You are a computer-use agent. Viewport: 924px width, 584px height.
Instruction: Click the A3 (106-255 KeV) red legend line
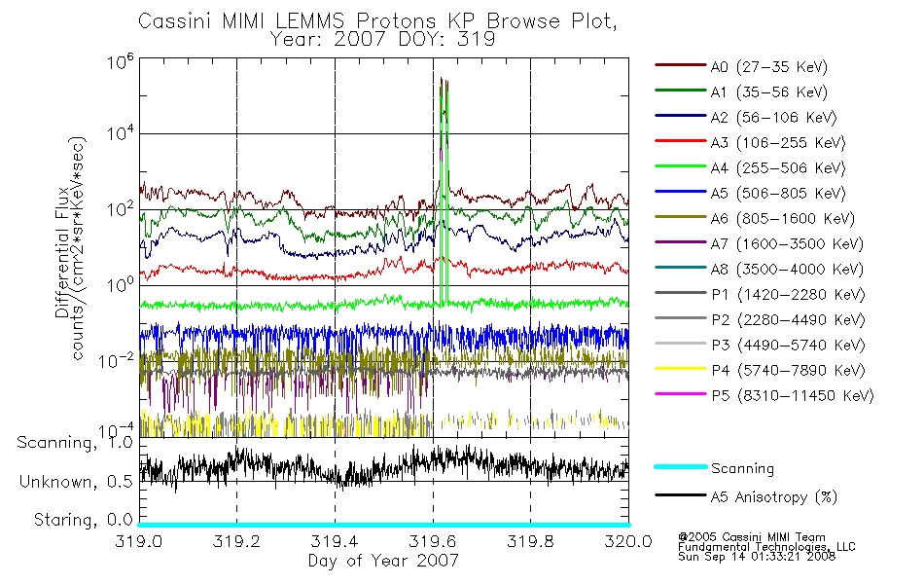click(680, 141)
